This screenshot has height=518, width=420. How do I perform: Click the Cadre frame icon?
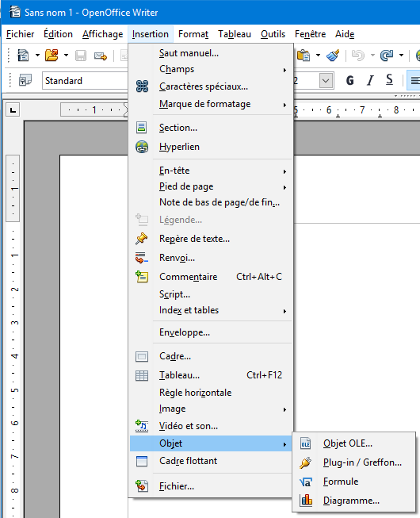point(142,356)
